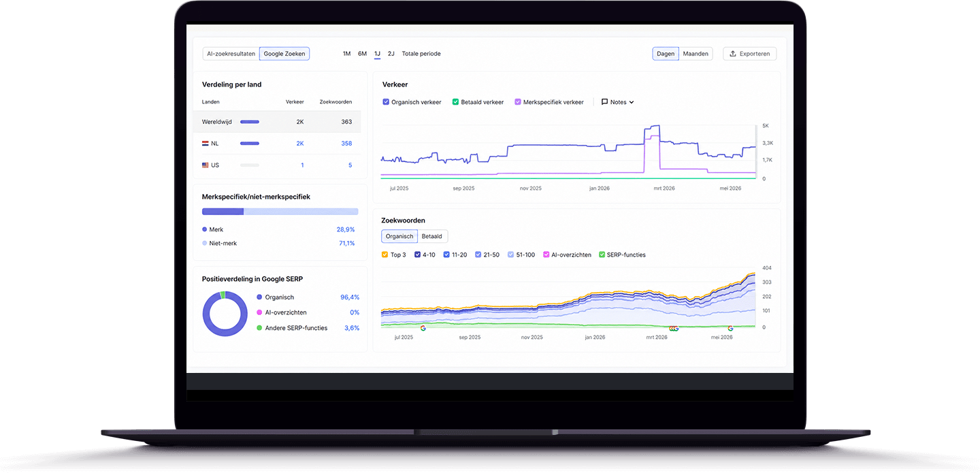The height and width of the screenshot is (473, 980).
Task: Click the Google update marker near jul 2025
Action: (x=423, y=328)
